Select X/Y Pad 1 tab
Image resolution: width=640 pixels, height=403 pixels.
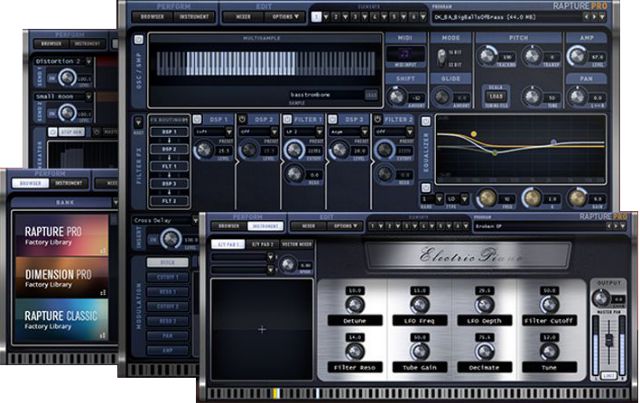(228, 244)
